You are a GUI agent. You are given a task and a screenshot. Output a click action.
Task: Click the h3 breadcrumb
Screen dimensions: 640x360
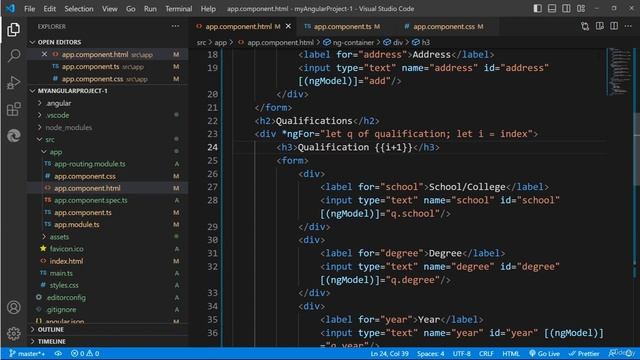(421, 42)
